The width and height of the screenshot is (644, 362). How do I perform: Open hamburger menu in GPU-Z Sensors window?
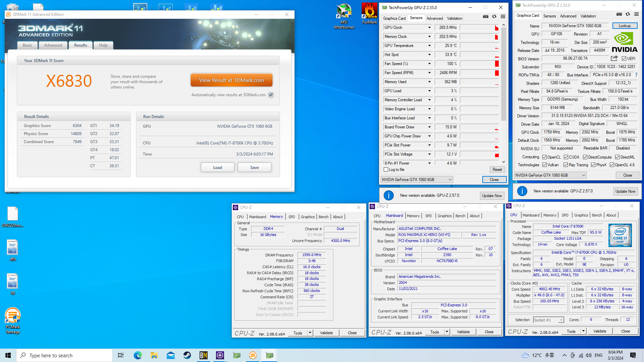coord(503,16)
